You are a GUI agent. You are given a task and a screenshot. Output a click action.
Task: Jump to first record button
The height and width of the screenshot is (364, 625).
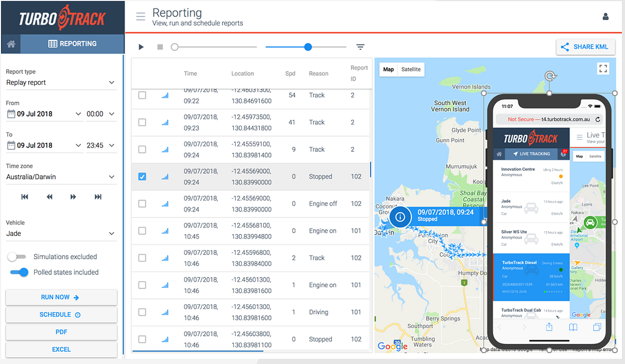pos(24,197)
